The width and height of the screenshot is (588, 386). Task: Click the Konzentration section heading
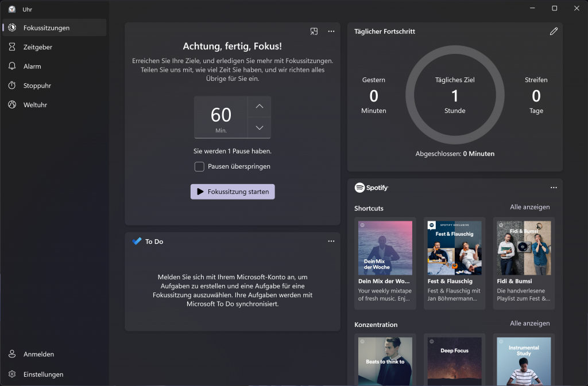coord(376,325)
